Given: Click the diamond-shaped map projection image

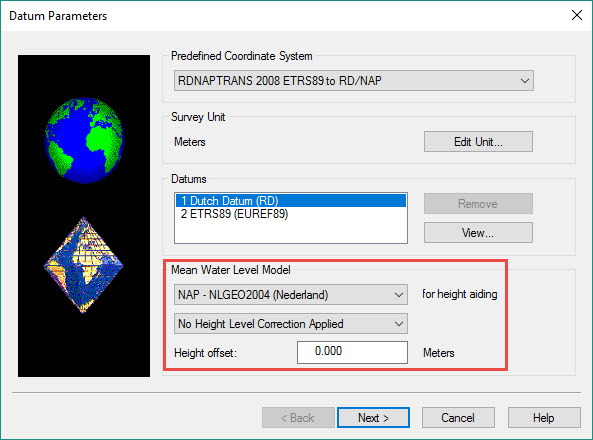Looking at the screenshot, I should point(84,265).
